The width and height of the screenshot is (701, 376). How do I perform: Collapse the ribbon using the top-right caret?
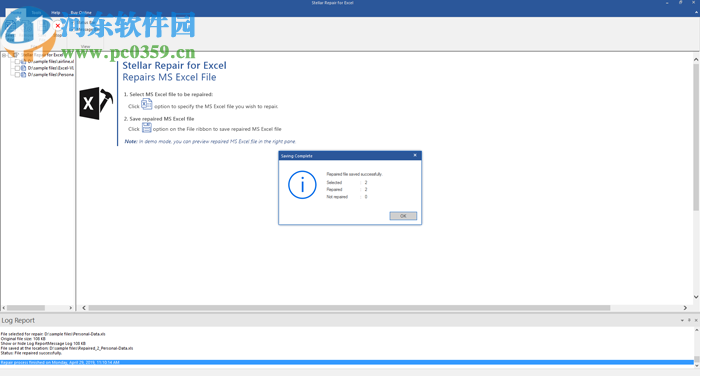coord(696,13)
